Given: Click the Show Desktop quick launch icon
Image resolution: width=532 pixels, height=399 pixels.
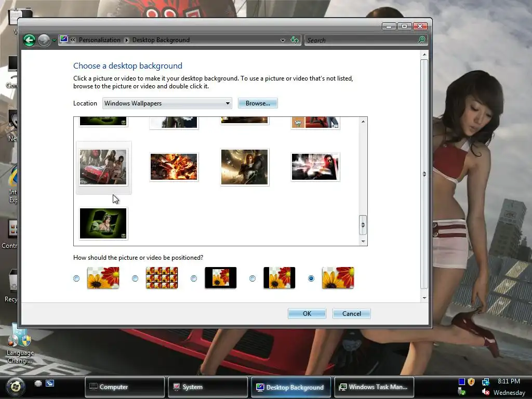Looking at the screenshot, I should (38, 383).
